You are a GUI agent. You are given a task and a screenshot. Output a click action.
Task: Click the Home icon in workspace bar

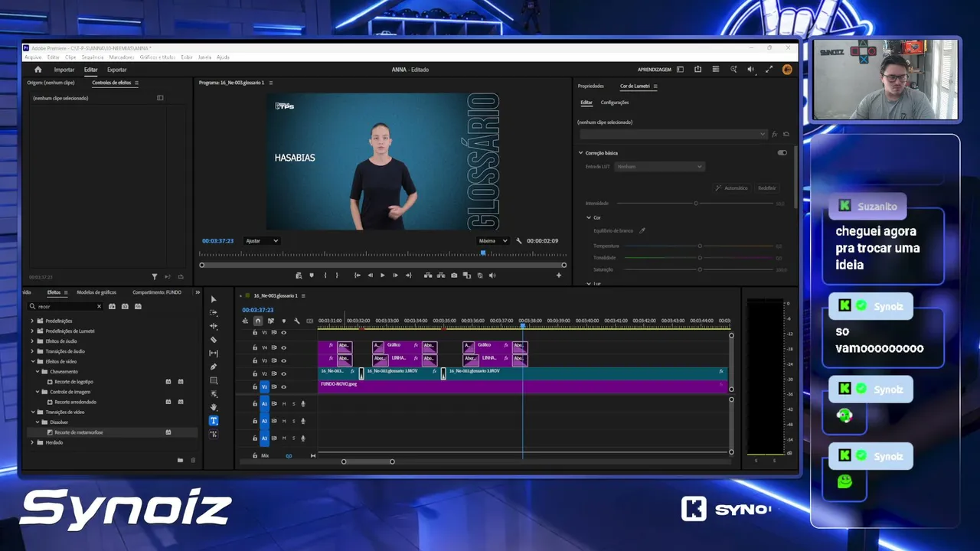pos(38,70)
